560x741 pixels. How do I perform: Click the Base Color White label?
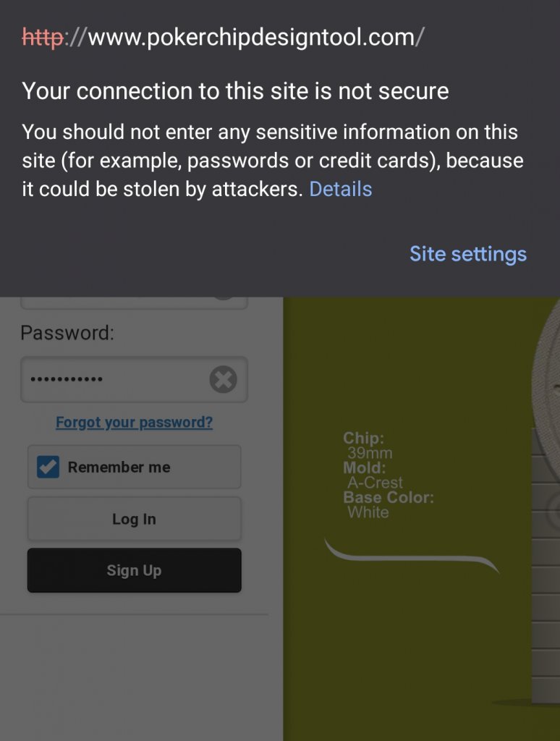point(387,505)
